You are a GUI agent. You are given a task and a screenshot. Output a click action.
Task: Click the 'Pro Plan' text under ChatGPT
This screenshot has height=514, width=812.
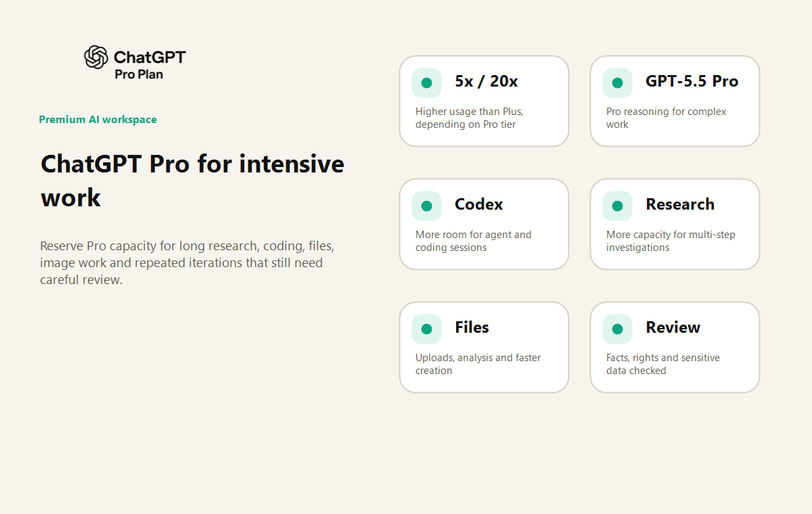(x=139, y=74)
